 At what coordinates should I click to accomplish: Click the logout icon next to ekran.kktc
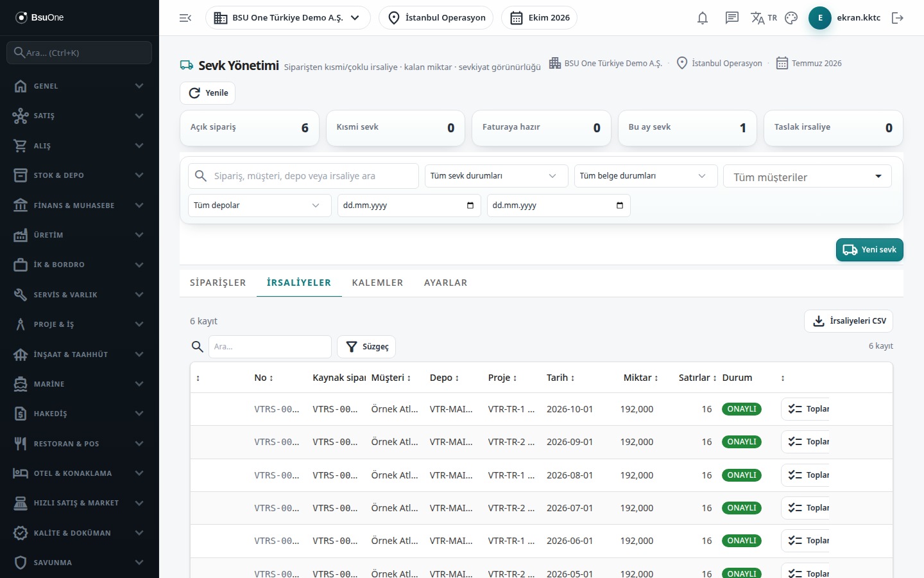click(898, 18)
